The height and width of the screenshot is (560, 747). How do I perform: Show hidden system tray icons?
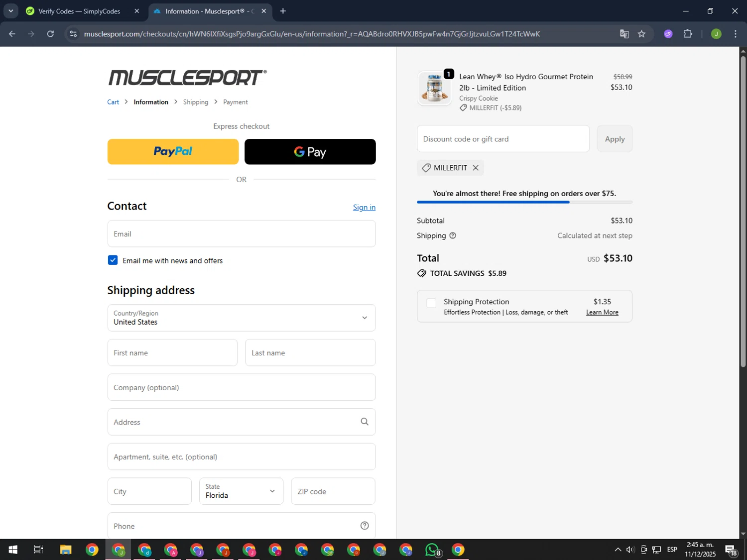pos(618,550)
